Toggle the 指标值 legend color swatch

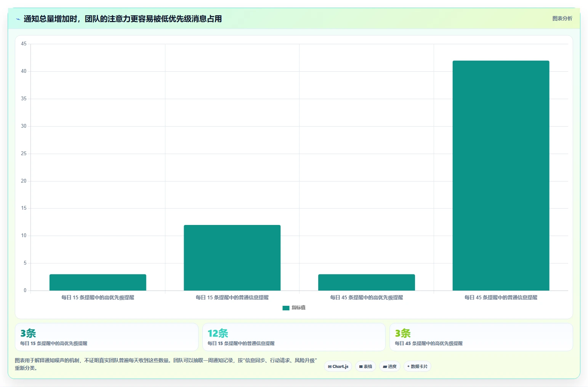click(x=286, y=308)
